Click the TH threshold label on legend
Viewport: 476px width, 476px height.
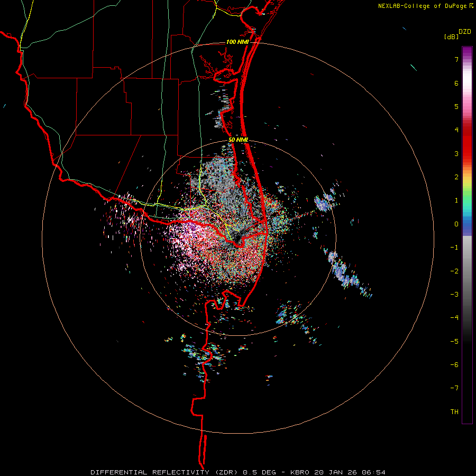tap(454, 412)
